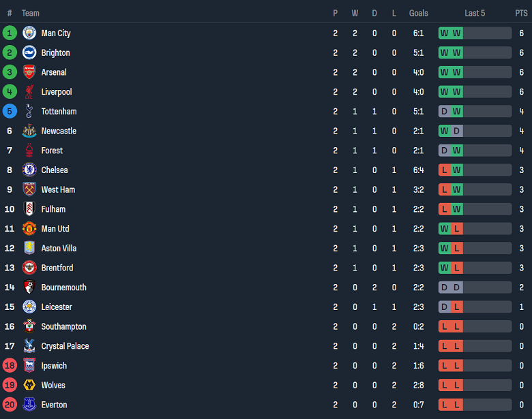The image size is (532, 419).
Task: Open the Crystal Palace team link
Action: tap(65, 346)
